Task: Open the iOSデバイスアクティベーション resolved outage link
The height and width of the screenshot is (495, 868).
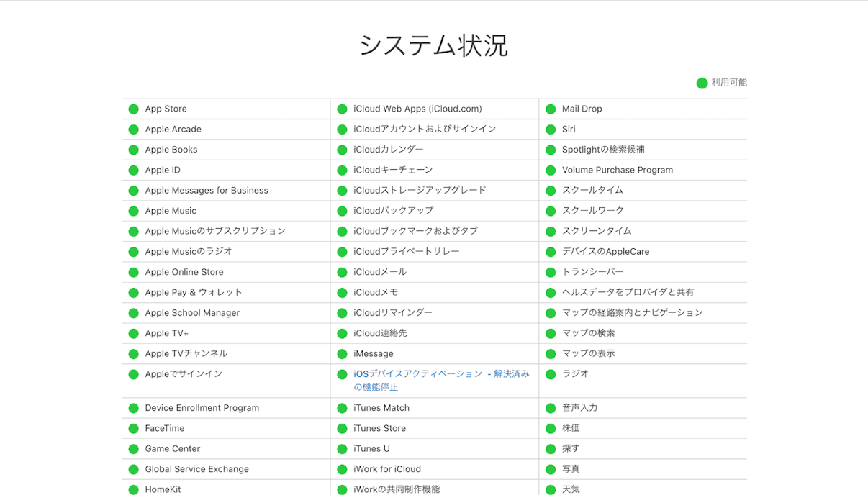Action: 441,381
